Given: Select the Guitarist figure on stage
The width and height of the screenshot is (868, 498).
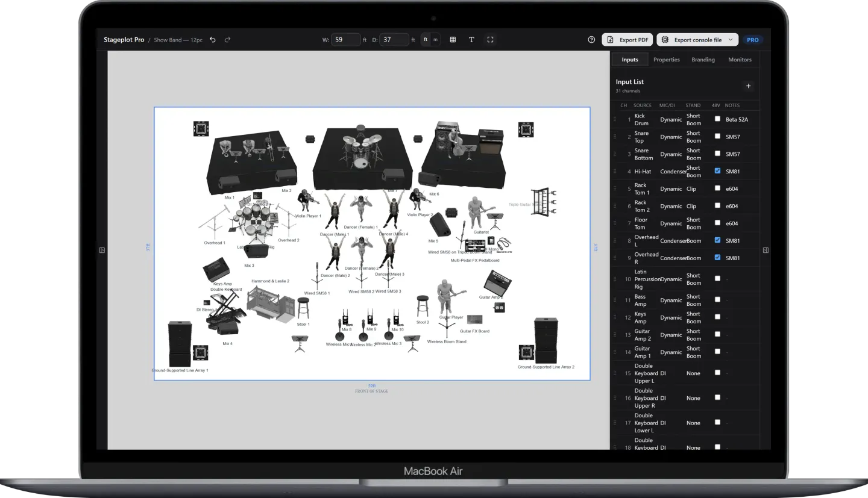Looking at the screenshot, I should point(477,211).
